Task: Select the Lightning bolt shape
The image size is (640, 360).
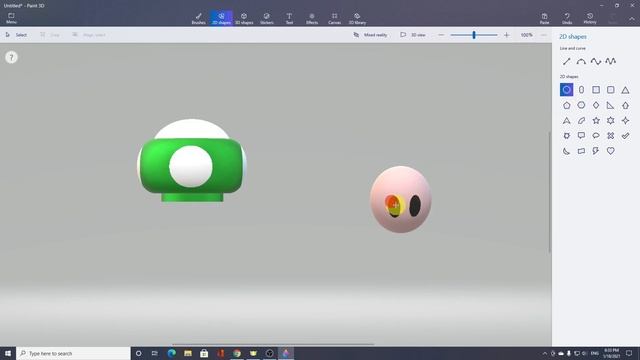Action: 596,151
